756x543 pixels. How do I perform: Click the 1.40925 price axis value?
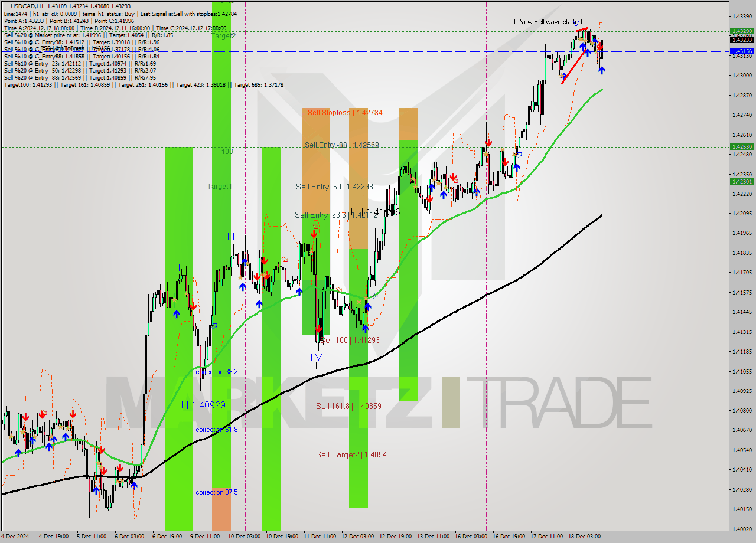[742, 391]
